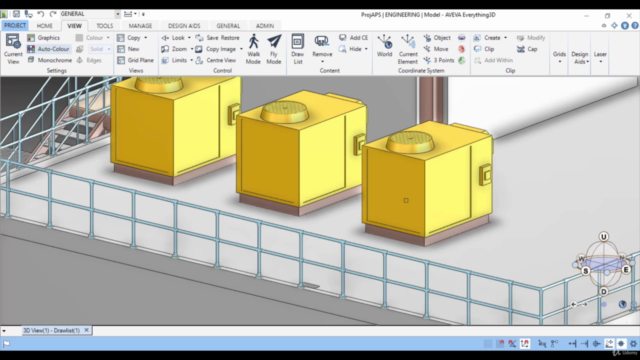
Task: Click the Save icon in quick access toolbar
Action: point(16,14)
